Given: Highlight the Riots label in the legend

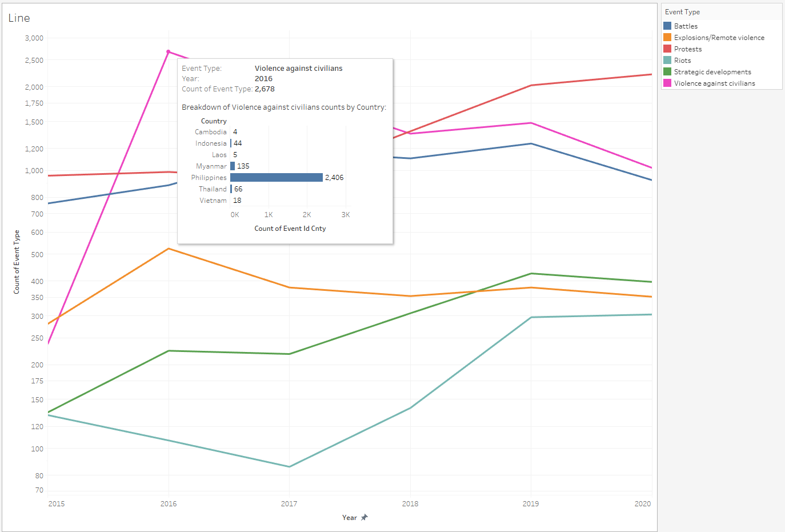Looking at the screenshot, I should pyautogui.click(x=682, y=61).
